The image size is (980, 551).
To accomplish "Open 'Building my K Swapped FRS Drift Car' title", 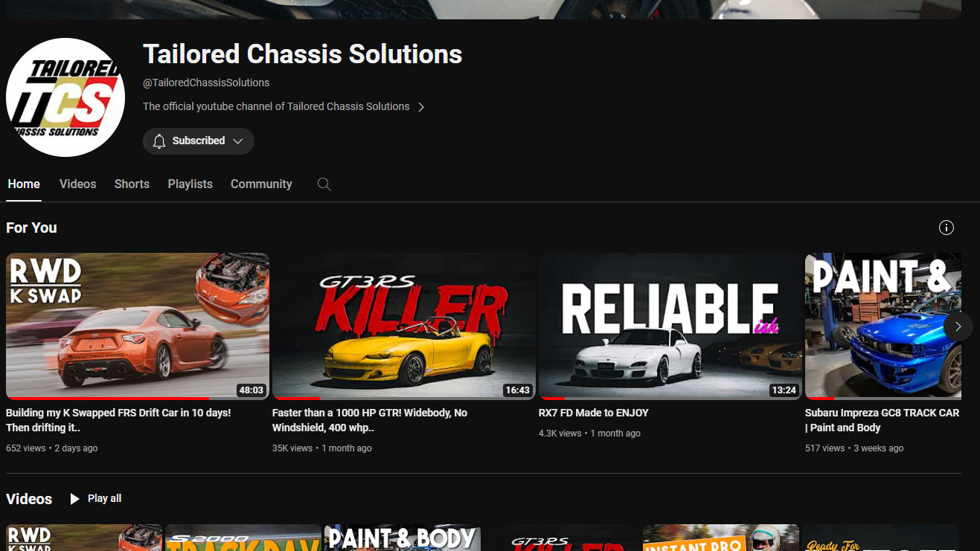I will click(118, 420).
